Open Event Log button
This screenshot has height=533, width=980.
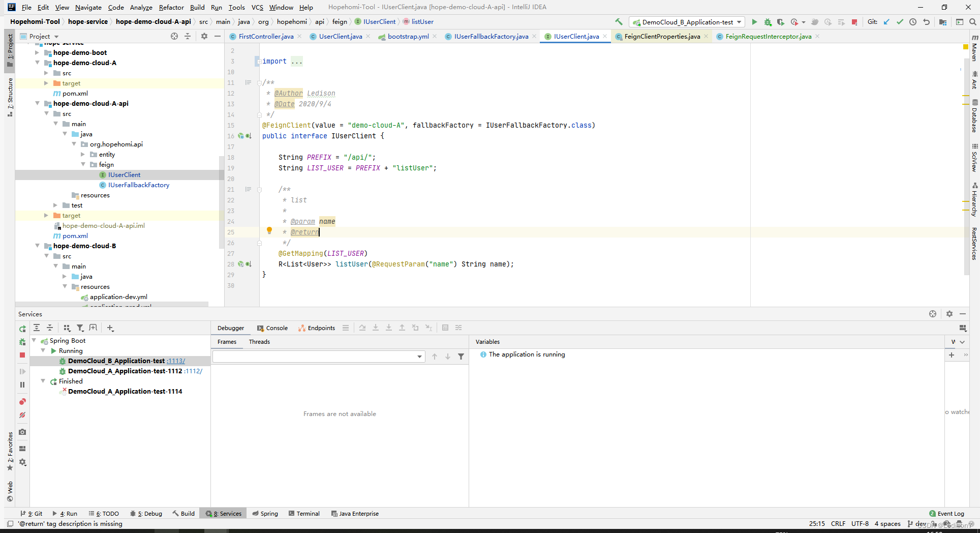(x=946, y=513)
